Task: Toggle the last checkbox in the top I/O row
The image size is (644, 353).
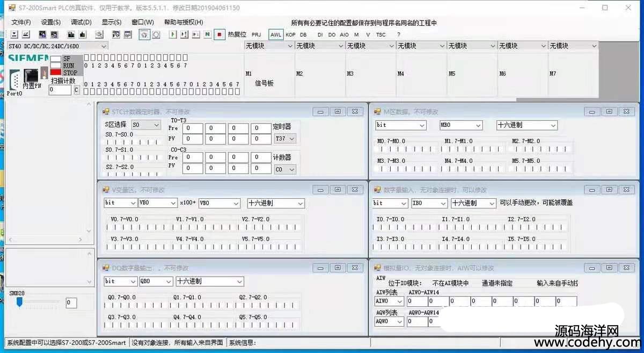Action: [x=186, y=56]
